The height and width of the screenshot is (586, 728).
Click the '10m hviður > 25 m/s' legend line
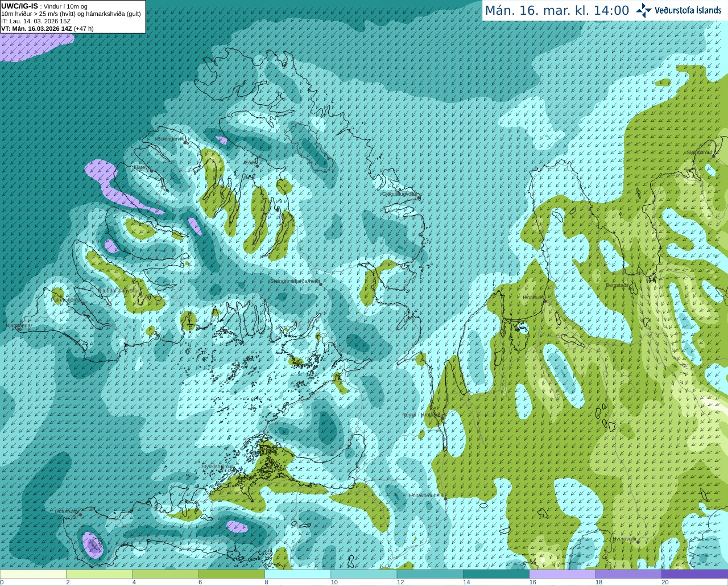click(x=71, y=14)
